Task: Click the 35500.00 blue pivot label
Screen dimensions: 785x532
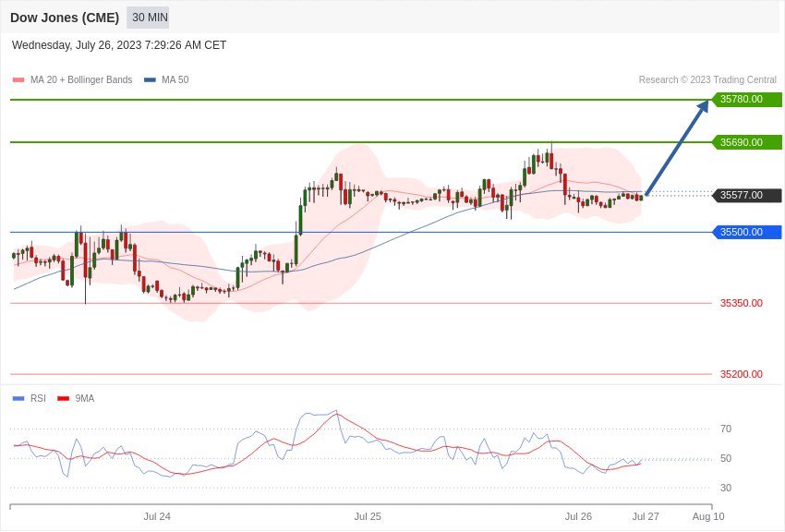Action: [x=746, y=232]
